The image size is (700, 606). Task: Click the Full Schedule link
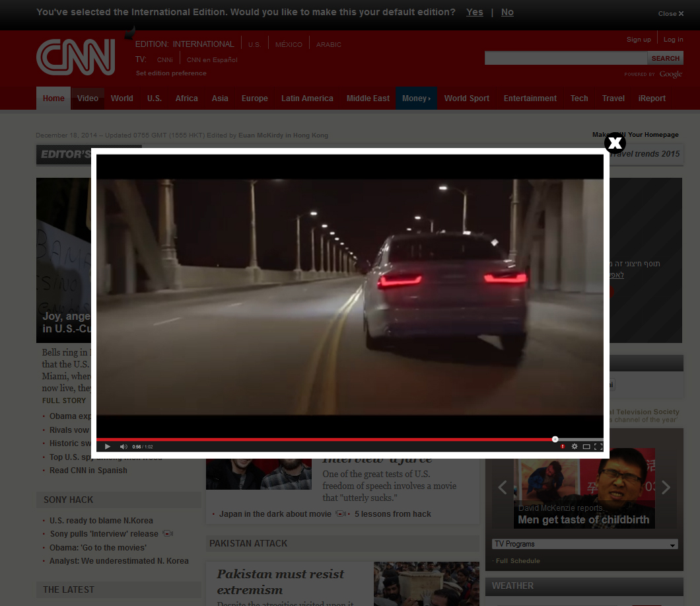(x=518, y=561)
